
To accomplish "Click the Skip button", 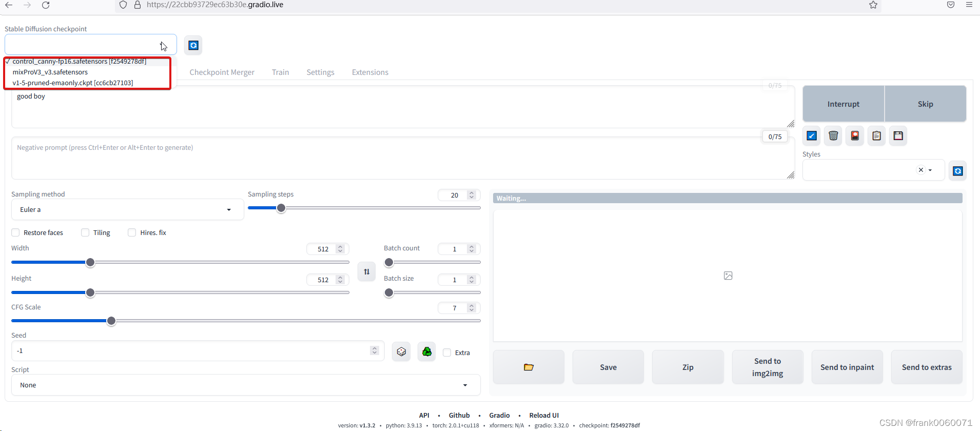I will pyautogui.click(x=925, y=104).
